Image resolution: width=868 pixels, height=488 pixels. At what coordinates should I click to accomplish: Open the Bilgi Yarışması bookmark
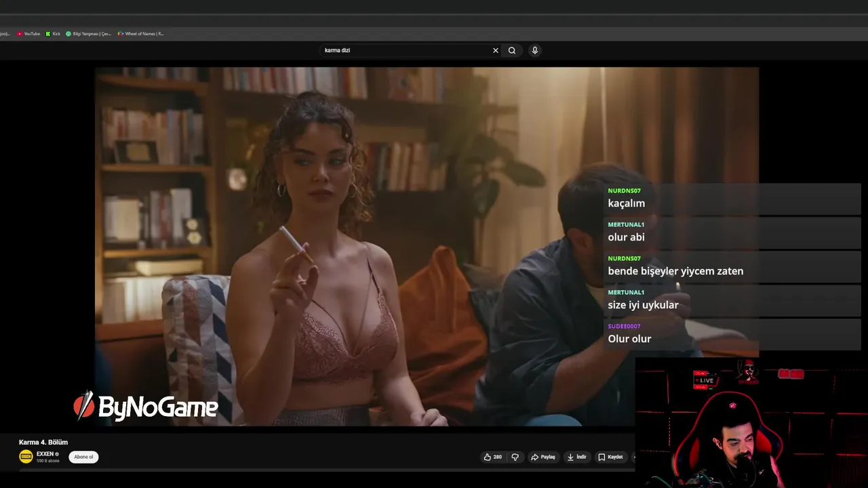[x=88, y=34]
